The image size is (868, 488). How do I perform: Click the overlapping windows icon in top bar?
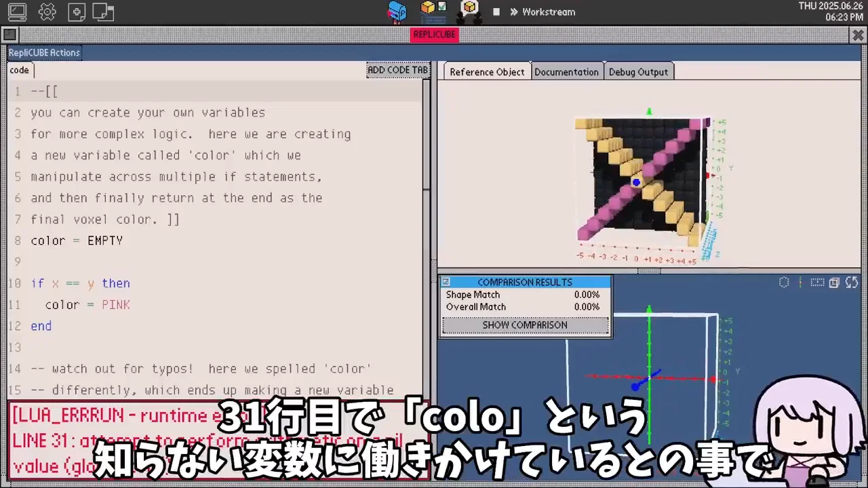tap(103, 12)
